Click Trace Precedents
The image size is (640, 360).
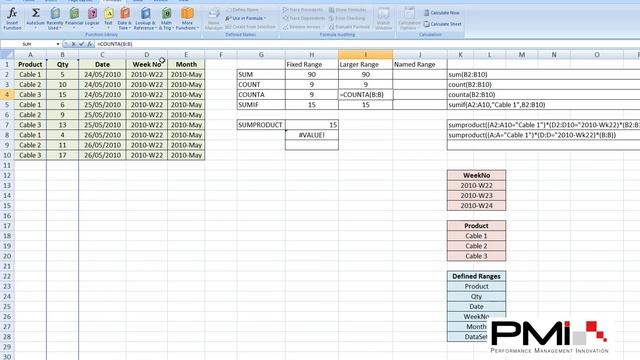click(303, 10)
